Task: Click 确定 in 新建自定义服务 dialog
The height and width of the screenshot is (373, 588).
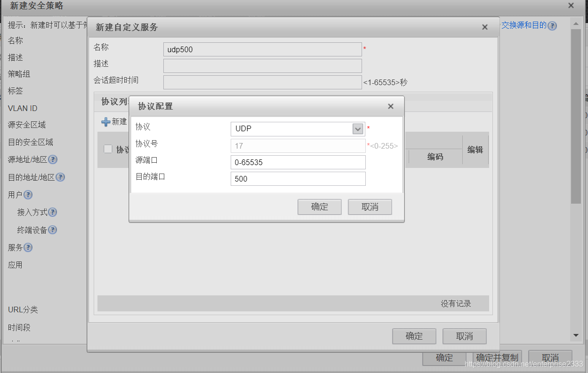Action: [x=414, y=336]
